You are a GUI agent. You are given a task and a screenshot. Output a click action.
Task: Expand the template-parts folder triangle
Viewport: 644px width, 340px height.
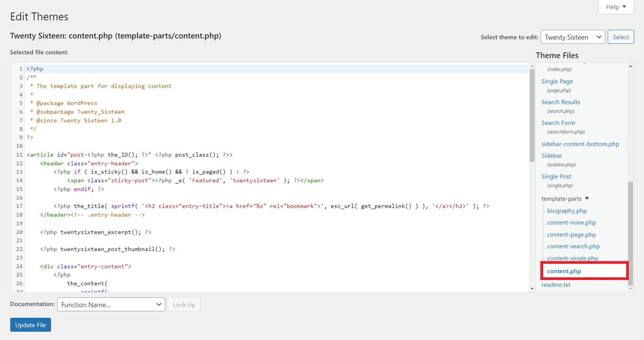pyautogui.click(x=586, y=198)
